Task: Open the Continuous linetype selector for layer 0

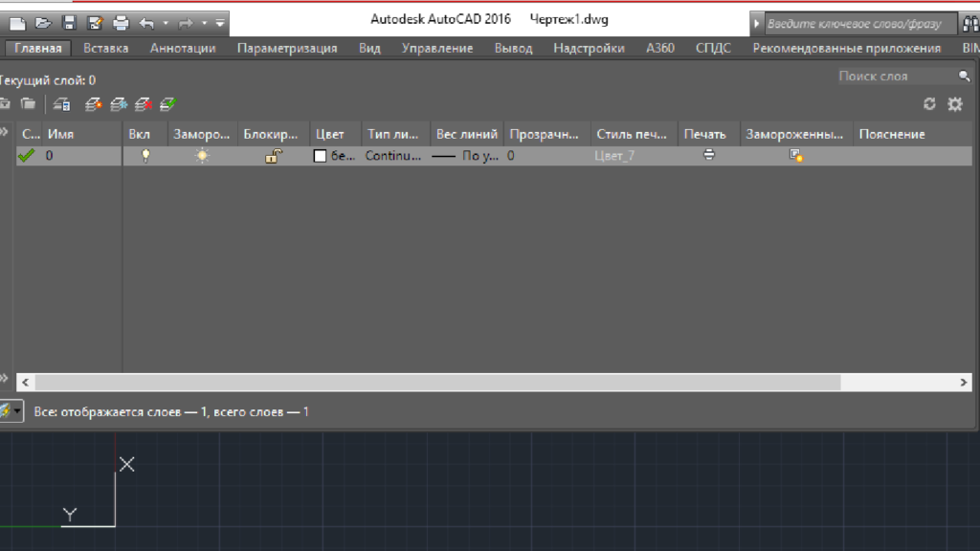Action: pyautogui.click(x=392, y=156)
